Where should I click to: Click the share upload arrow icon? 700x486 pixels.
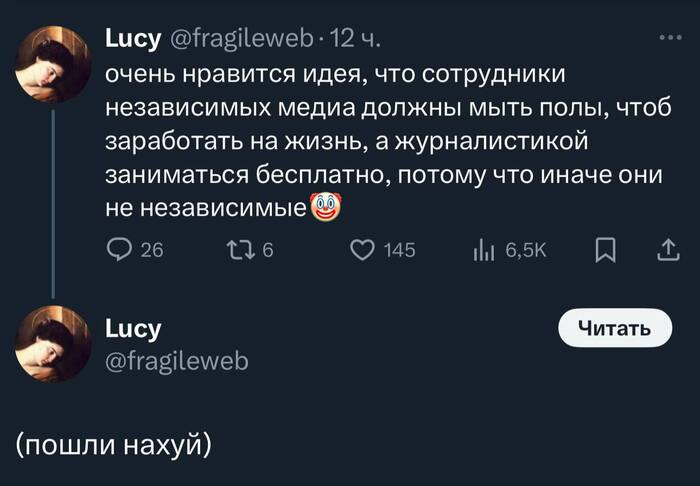(667, 251)
